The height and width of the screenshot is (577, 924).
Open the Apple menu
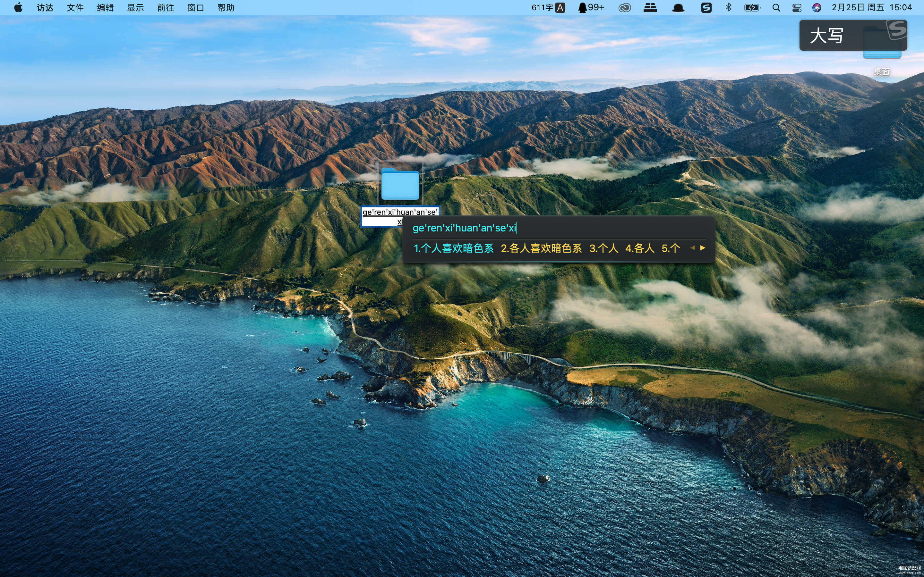18,8
